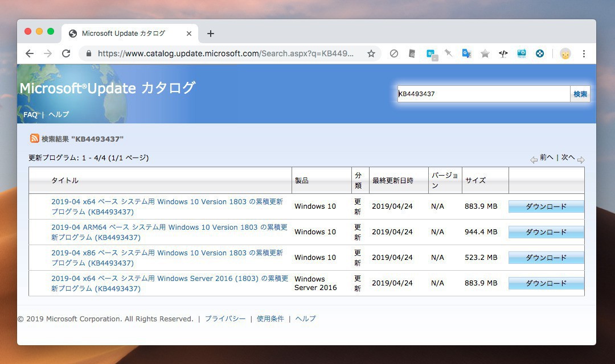Go back using the browser back arrow

(30, 53)
